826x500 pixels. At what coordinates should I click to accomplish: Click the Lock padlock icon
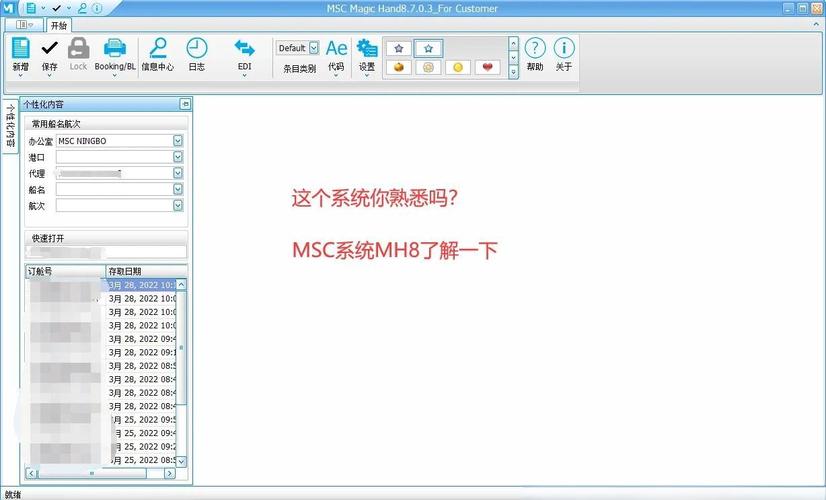(x=78, y=48)
